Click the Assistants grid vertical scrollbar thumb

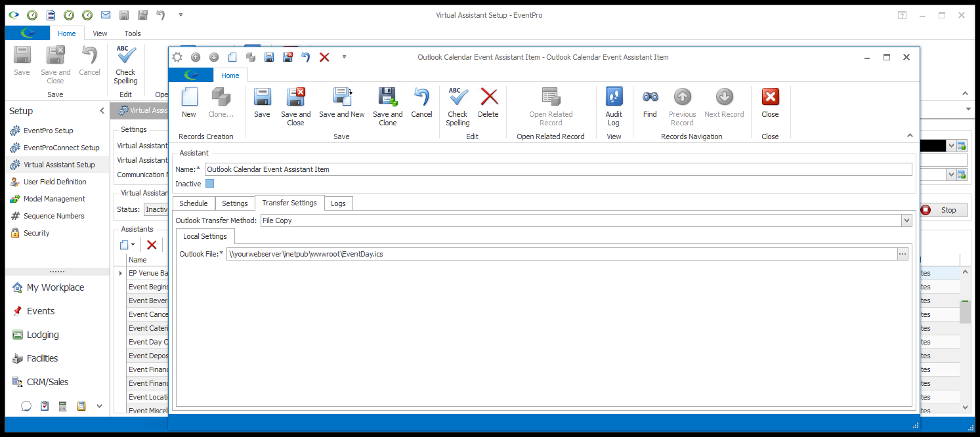point(965,312)
